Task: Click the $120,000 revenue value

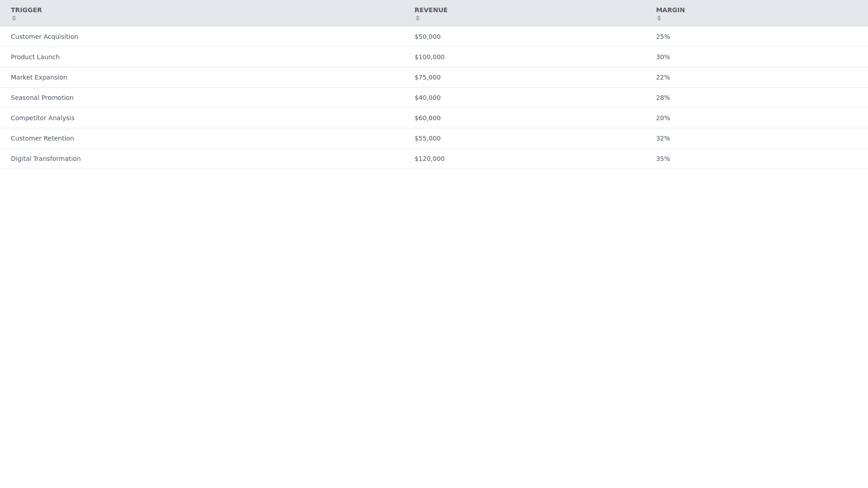Action: [x=429, y=159]
